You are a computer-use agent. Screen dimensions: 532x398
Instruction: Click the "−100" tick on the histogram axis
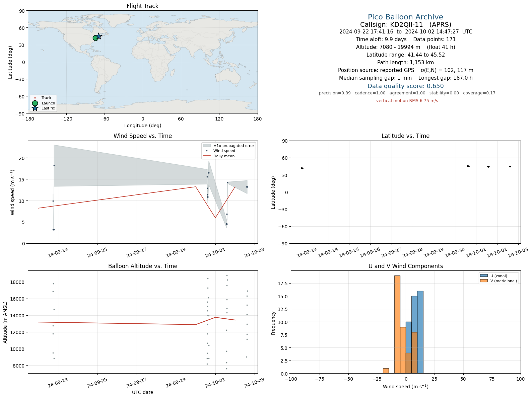pyautogui.click(x=291, y=379)
